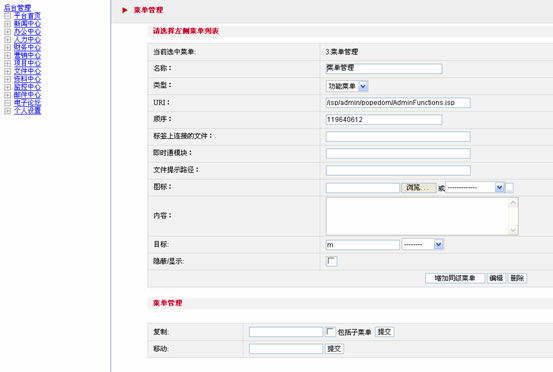
Task: Tick the 包括子菜单 checkbox
Action: (330, 332)
